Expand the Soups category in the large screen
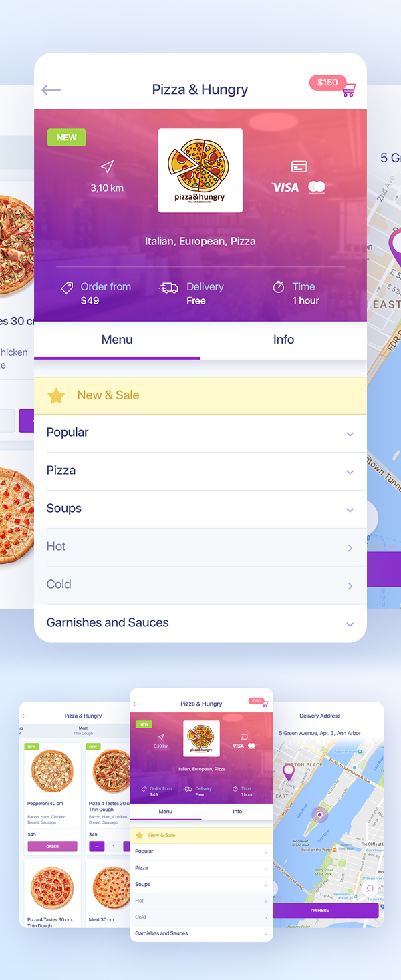The height and width of the screenshot is (980, 401). 350,510
